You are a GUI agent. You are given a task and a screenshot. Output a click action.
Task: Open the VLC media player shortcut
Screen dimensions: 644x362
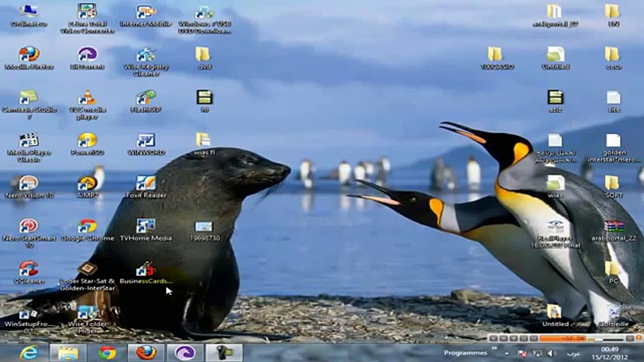pos(87,98)
